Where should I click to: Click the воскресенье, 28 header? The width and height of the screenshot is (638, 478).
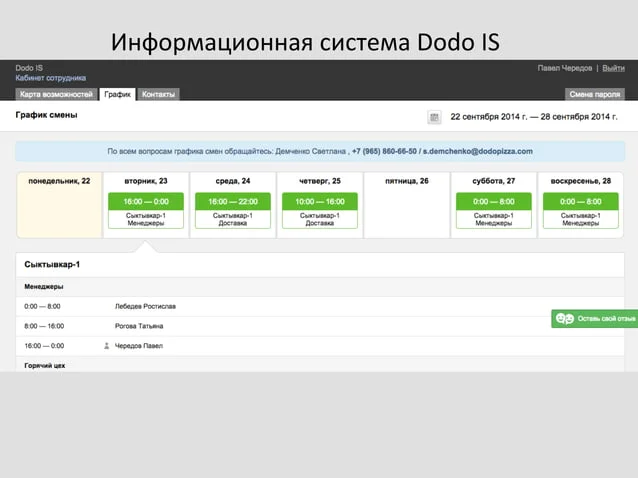581,181
